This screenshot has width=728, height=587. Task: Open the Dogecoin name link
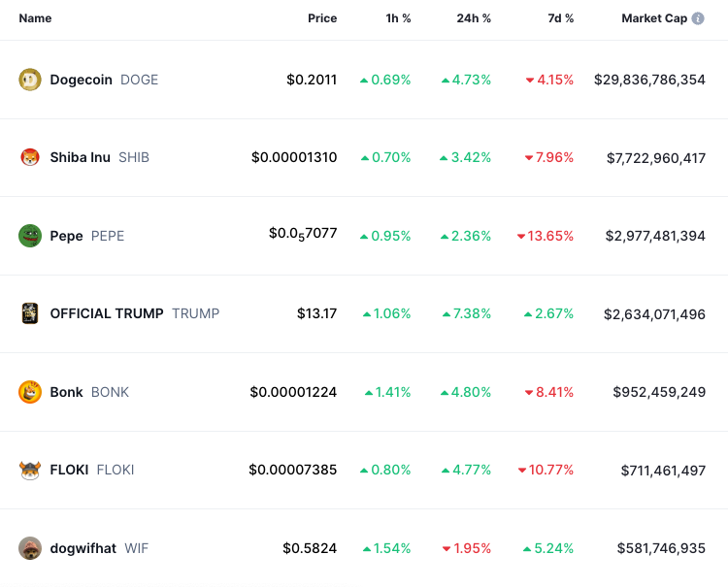click(x=81, y=80)
